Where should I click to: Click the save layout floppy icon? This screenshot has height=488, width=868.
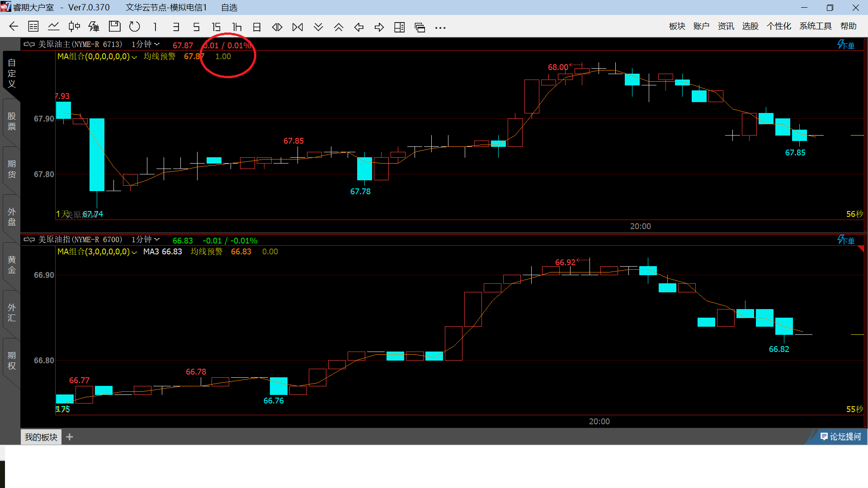[115, 27]
